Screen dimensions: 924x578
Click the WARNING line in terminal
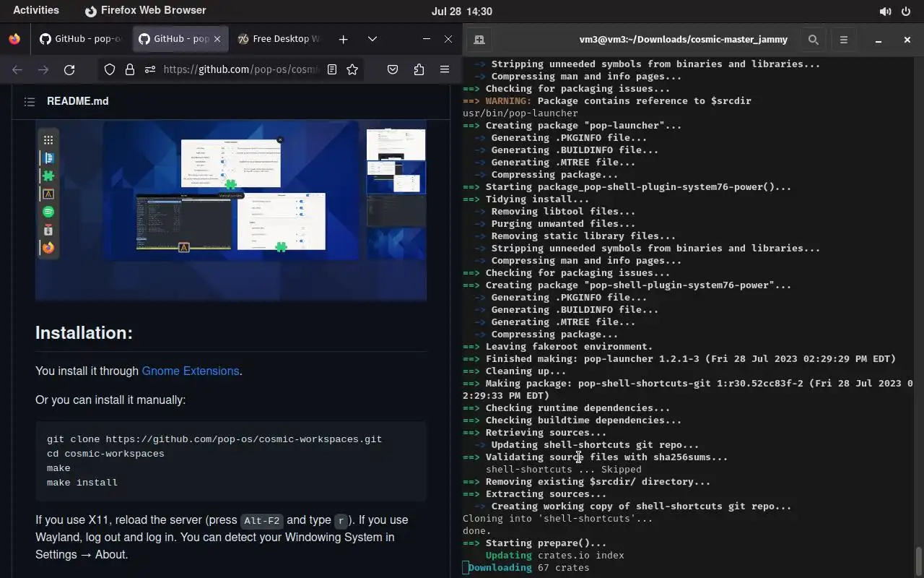tap(607, 100)
